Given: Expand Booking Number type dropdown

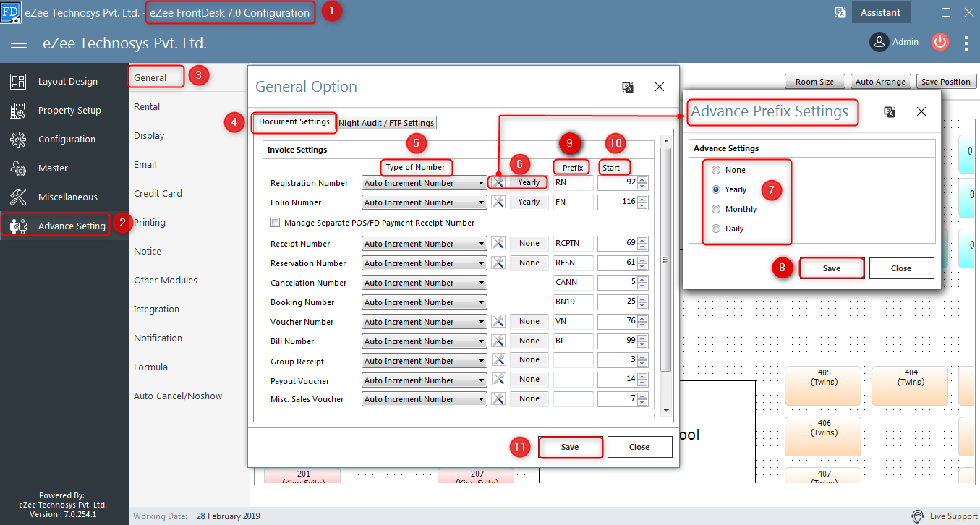Looking at the screenshot, I should [482, 302].
